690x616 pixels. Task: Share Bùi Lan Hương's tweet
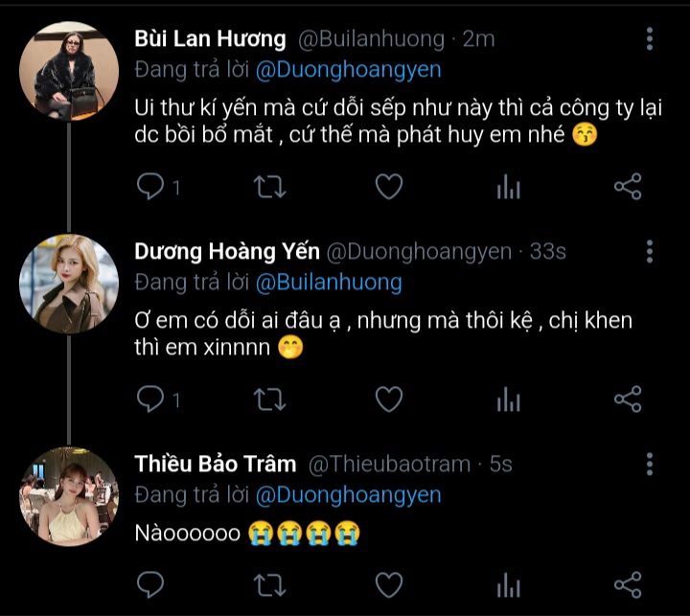pos(627,187)
